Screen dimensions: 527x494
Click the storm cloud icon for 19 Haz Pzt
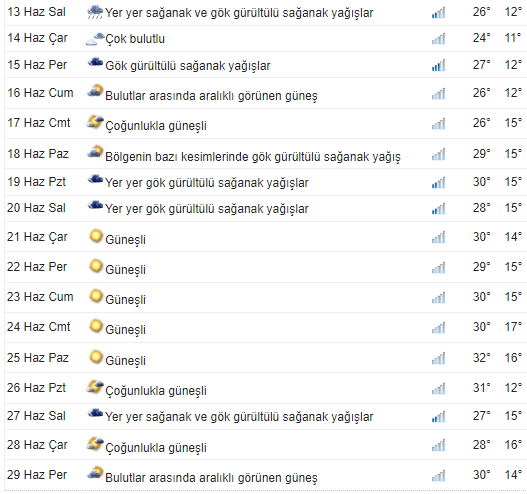tap(95, 179)
